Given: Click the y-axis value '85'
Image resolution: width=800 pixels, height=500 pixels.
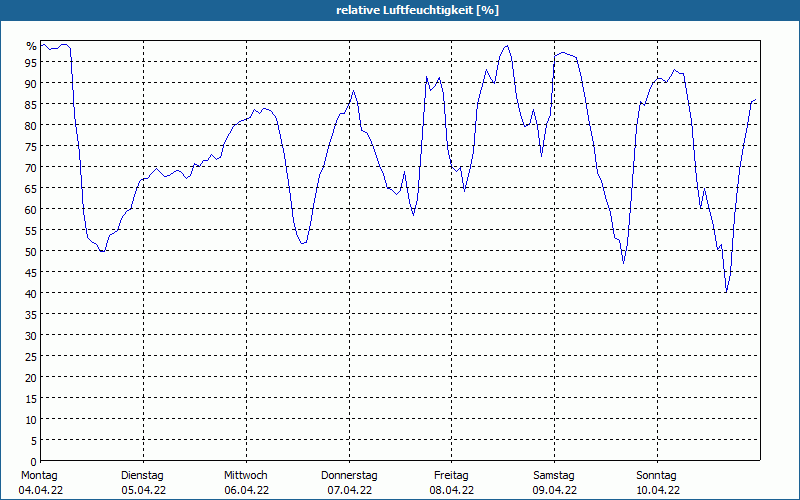Looking at the screenshot, I should [x=32, y=105].
